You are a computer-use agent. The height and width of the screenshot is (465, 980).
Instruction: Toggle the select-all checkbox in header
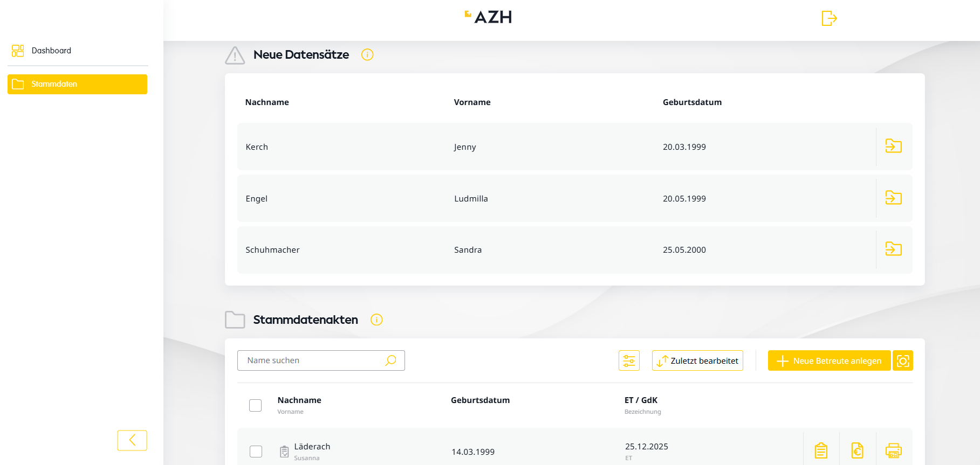coord(256,405)
